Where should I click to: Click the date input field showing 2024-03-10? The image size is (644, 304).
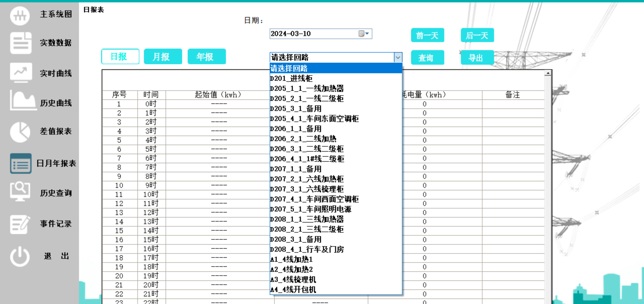(312, 34)
